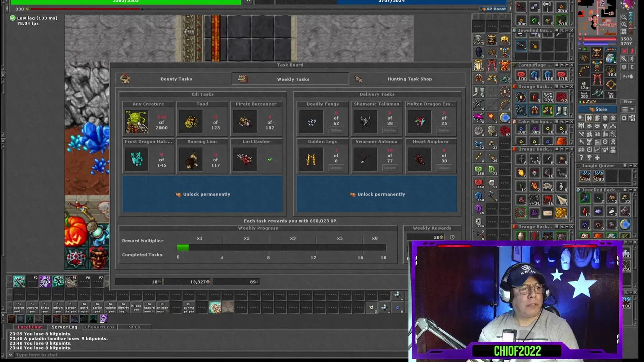The image size is (644, 362).
Task: Switch to the Bounty Tasks tab
Action: [x=174, y=79]
